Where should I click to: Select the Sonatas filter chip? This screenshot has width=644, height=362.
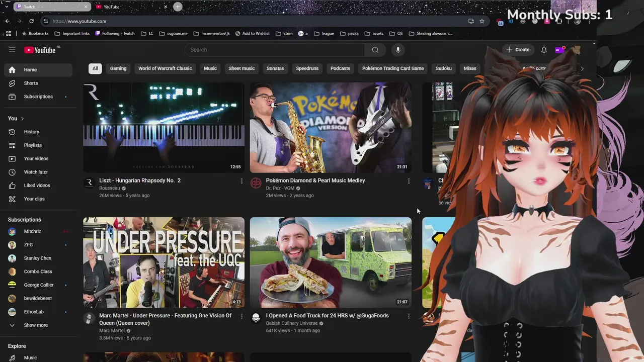pos(275,68)
